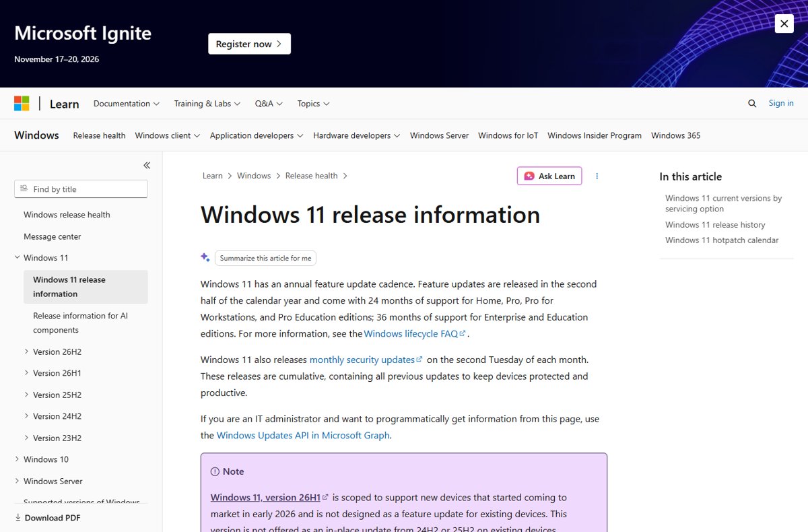Open the Q&A dropdown menu
This screenshot has width=808, height=532.
[269, 104]
